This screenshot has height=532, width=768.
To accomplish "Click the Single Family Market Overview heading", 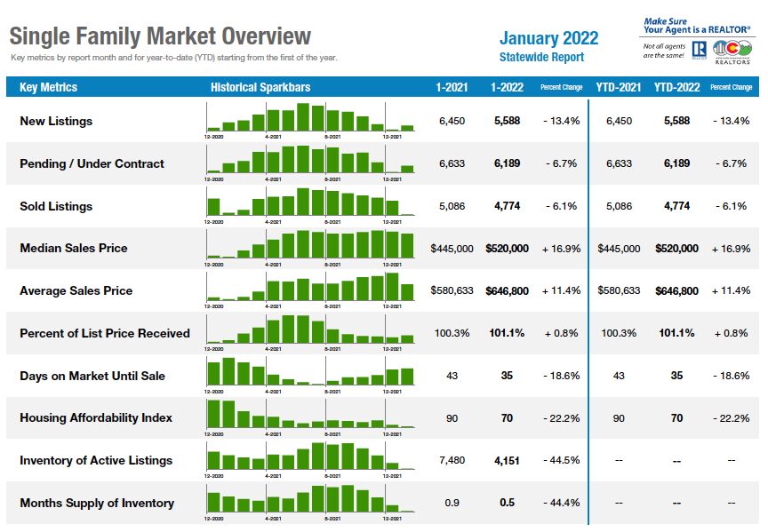I will 160,36.
